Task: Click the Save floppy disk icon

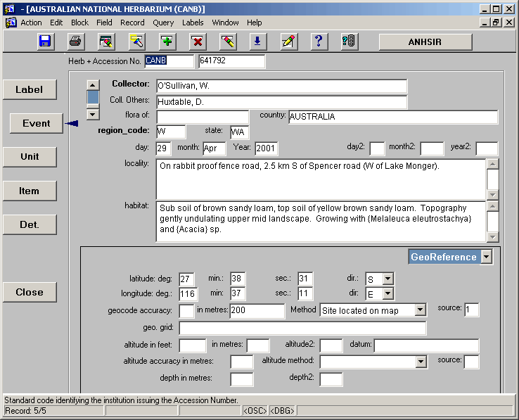Action: (45, 41)
